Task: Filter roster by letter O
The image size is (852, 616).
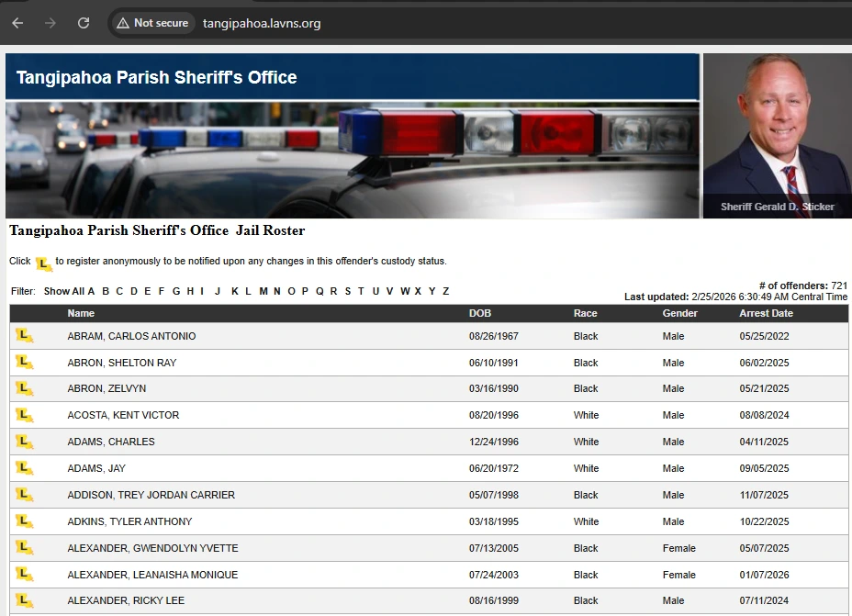Action: pos(291,291)
